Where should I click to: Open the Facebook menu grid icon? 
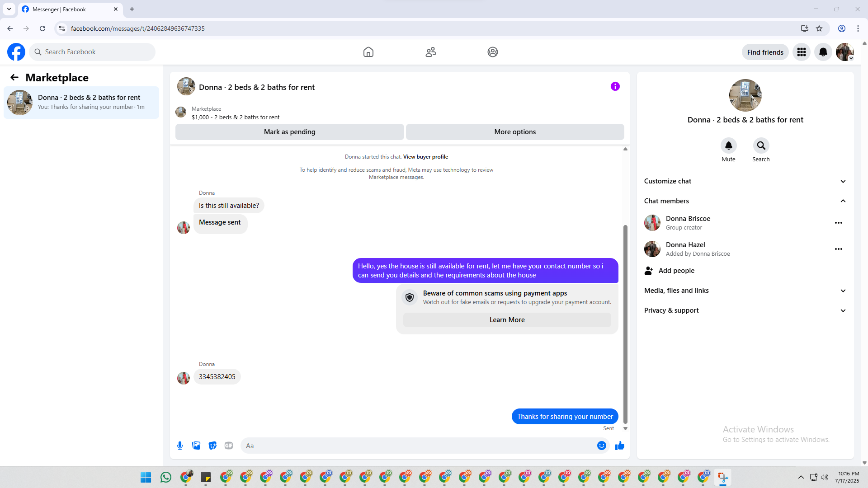click(x=802, y=52)
